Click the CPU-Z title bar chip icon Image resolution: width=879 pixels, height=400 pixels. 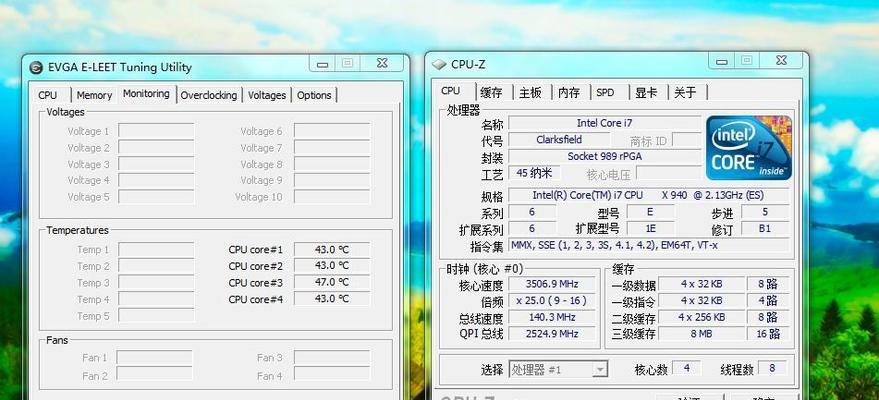coord(439,65)
